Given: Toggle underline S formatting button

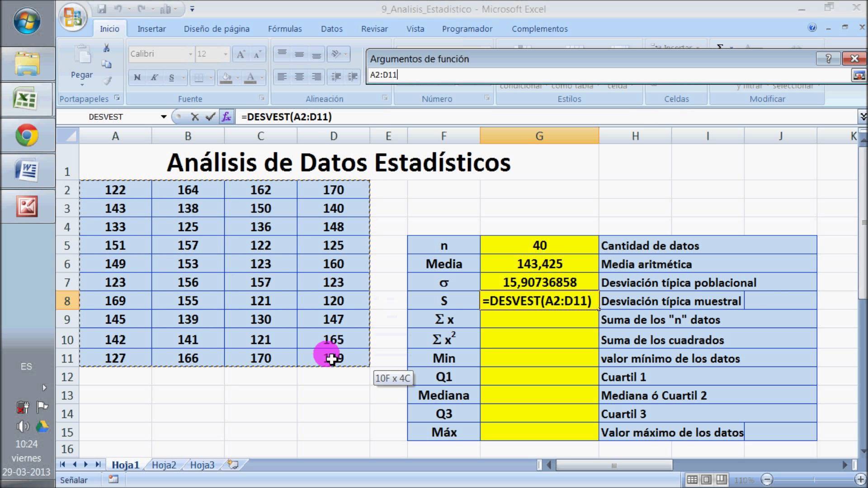Looking at the screenshot, I should tap(171, 78).
